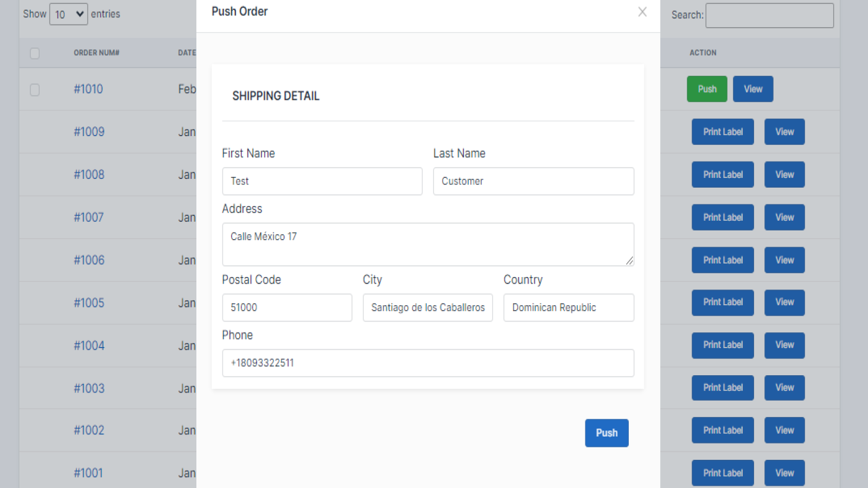Image resolution: width=868 pixels, height=488 pixels.
Task: Open order #1007 link
Action: [x=89, y=217]
